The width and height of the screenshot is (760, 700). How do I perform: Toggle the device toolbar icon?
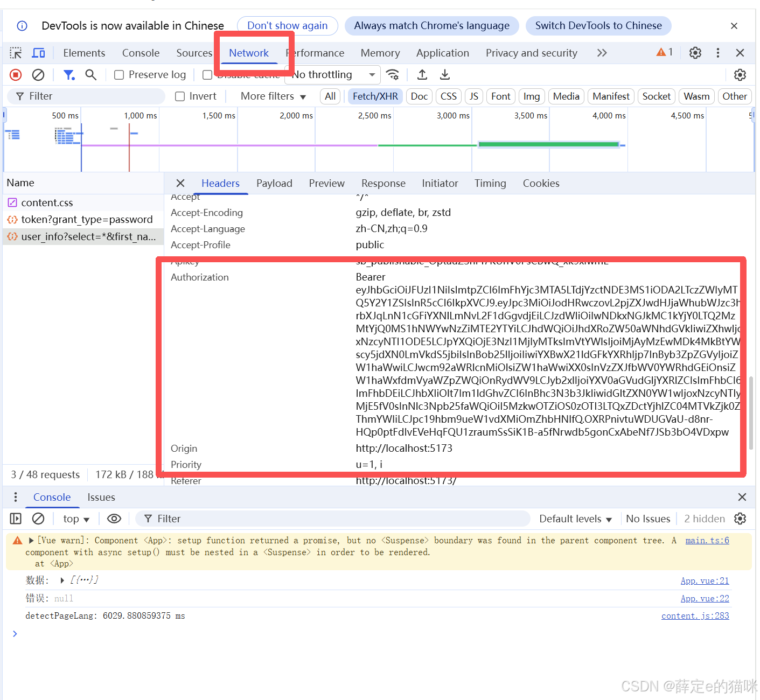pos(38,53)
